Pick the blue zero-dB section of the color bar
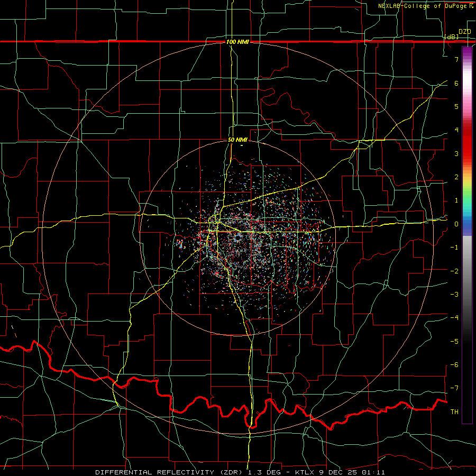This screenshot has height=476, width=476. [467, 224]
